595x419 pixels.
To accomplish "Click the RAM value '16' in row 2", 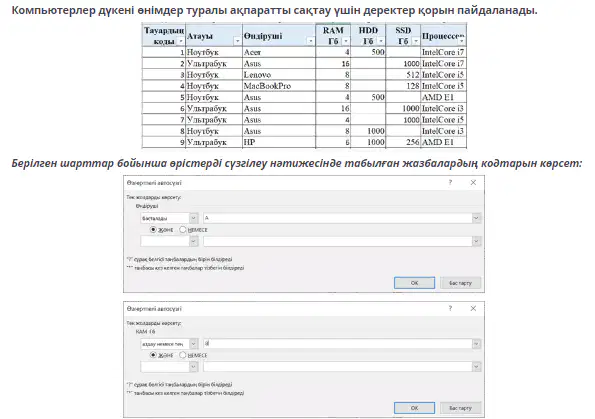I will (x=333, y=63).
